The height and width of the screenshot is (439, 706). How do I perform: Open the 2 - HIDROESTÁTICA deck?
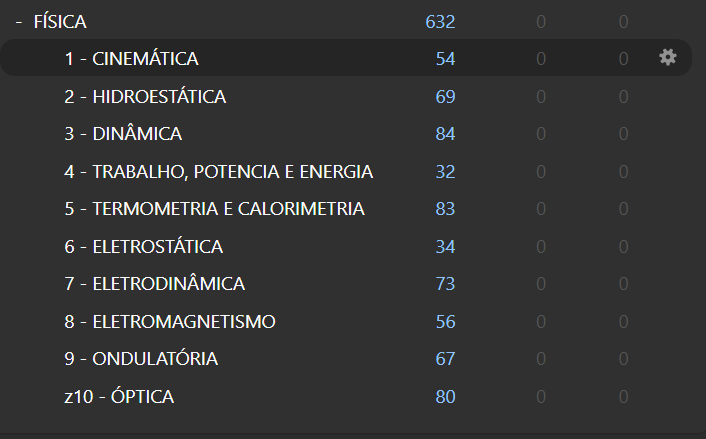click(145, 97)
